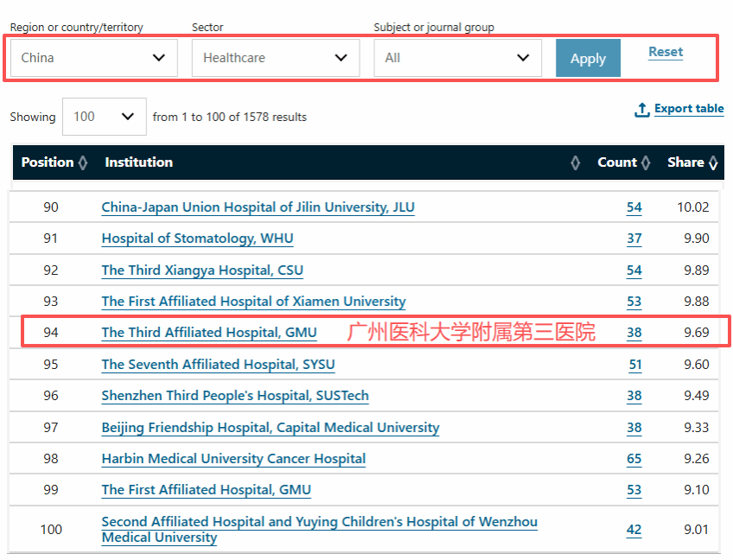
Task: Open The Third Xiangya Hospital, CSU link
Action: click(x=202, y=270)
